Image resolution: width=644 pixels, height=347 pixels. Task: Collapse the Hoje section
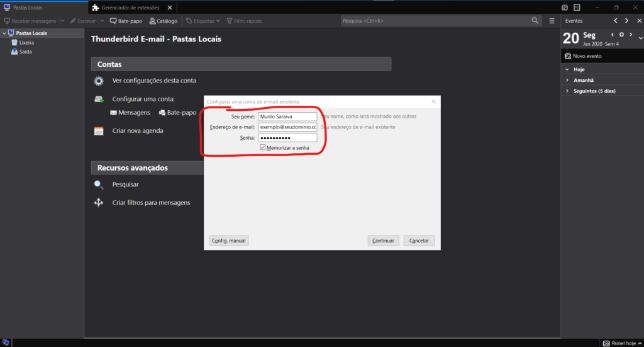(x=567, y=69)
